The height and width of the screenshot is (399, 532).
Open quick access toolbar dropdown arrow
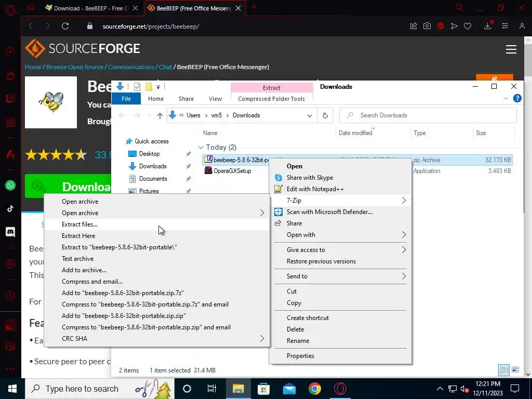158,87
